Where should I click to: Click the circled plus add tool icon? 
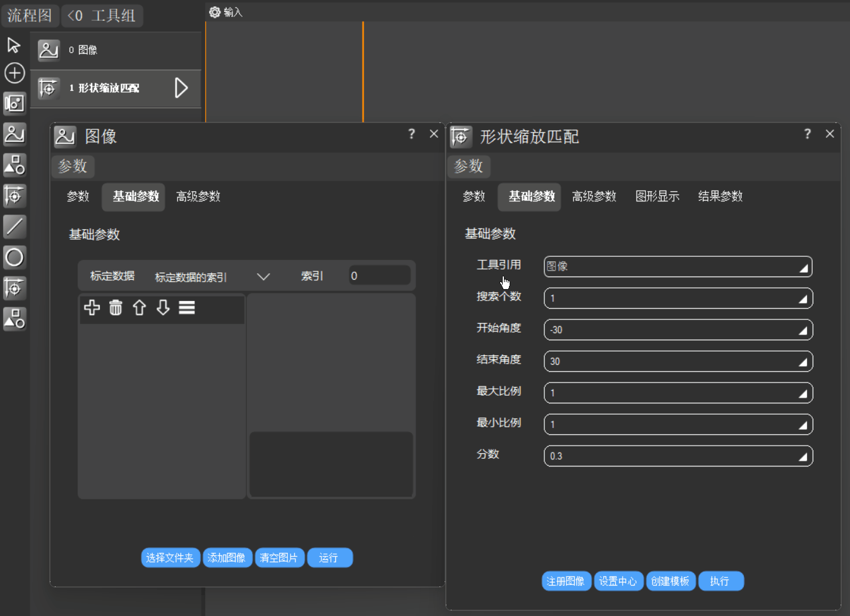[x=15, y=73]
